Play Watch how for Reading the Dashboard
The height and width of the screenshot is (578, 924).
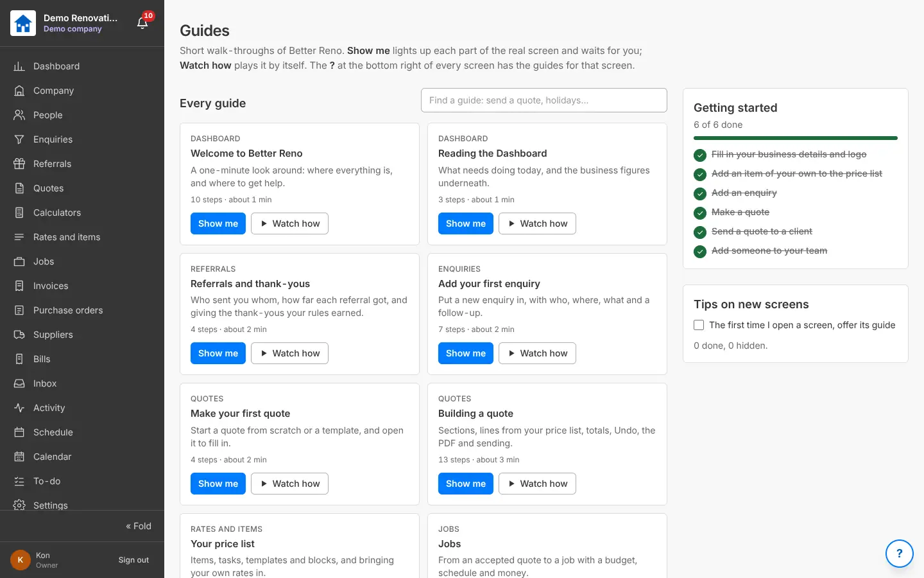coord(537,223)
